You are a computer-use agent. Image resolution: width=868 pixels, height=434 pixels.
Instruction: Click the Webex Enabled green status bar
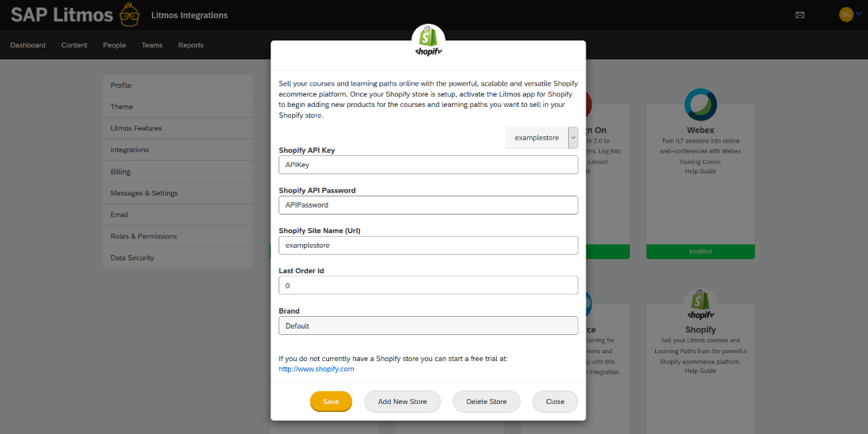tap(700, 251)
